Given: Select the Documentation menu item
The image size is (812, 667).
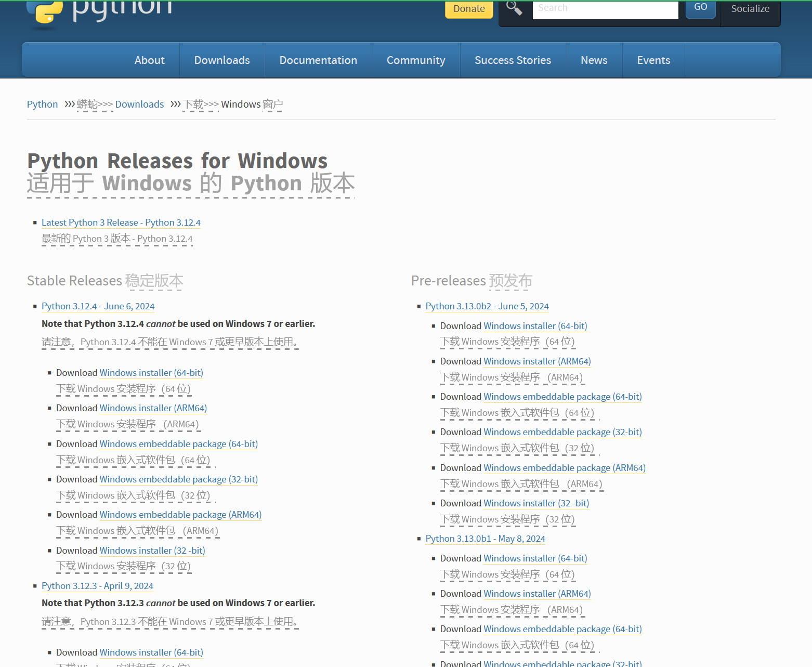Looking at the screenshot, I should [318, 60].
